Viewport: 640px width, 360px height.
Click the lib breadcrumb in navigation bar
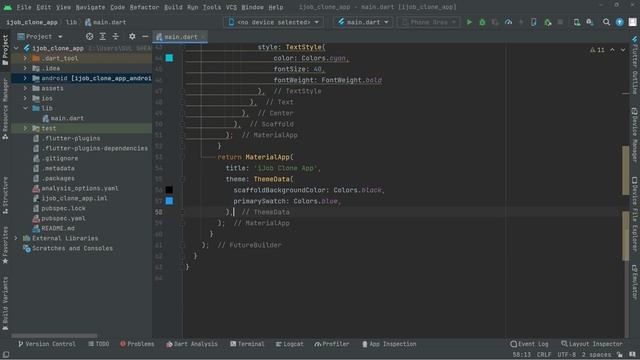click(x=71, y=22)
